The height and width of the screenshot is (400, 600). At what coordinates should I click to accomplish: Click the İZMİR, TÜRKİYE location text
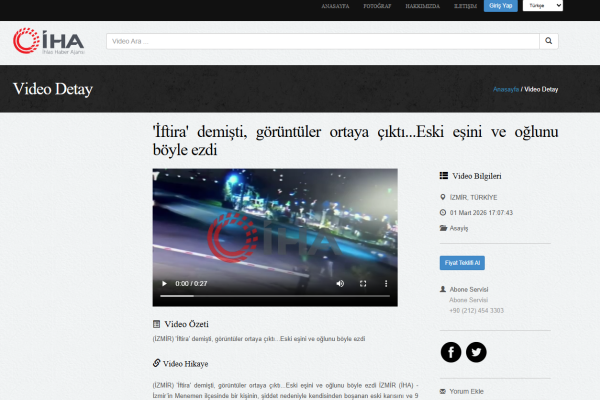[473, 198]
